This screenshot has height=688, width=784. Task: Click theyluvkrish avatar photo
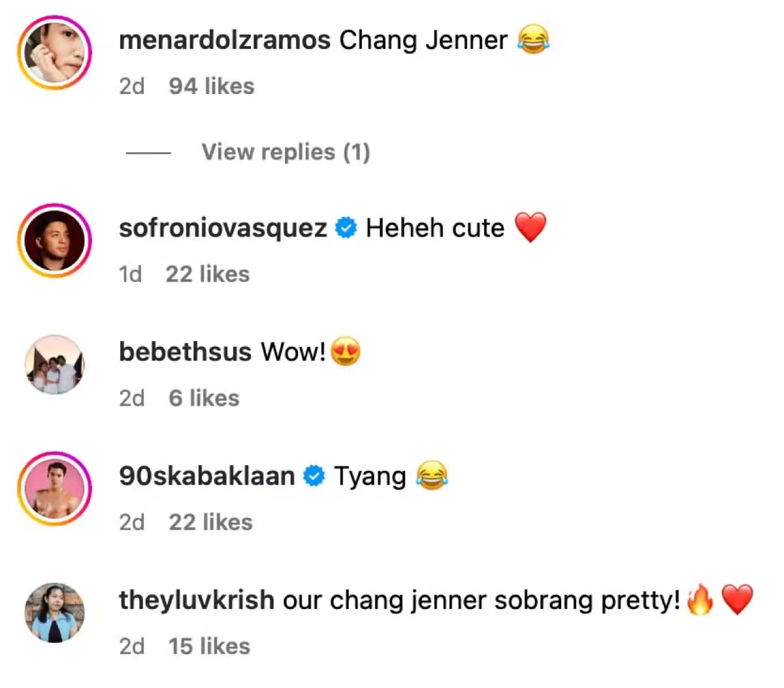54,613
